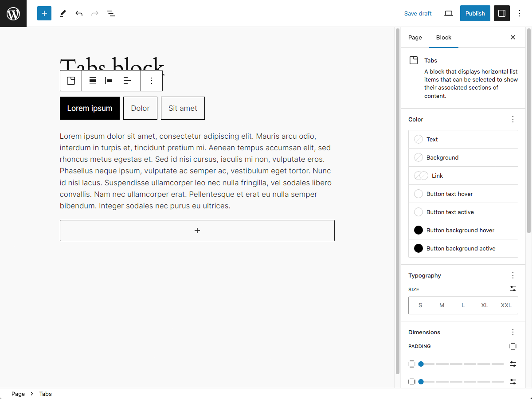Open the device preview laptop icon

(449, 13)
